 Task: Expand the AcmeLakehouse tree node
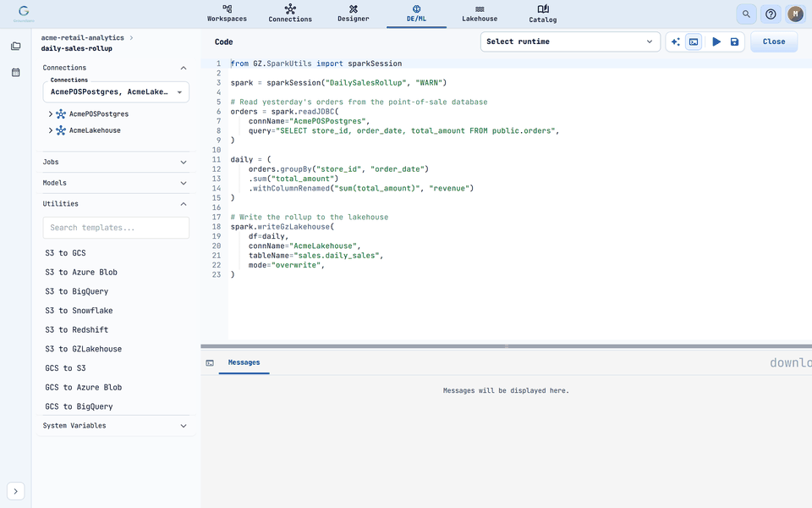click(50, 130)
